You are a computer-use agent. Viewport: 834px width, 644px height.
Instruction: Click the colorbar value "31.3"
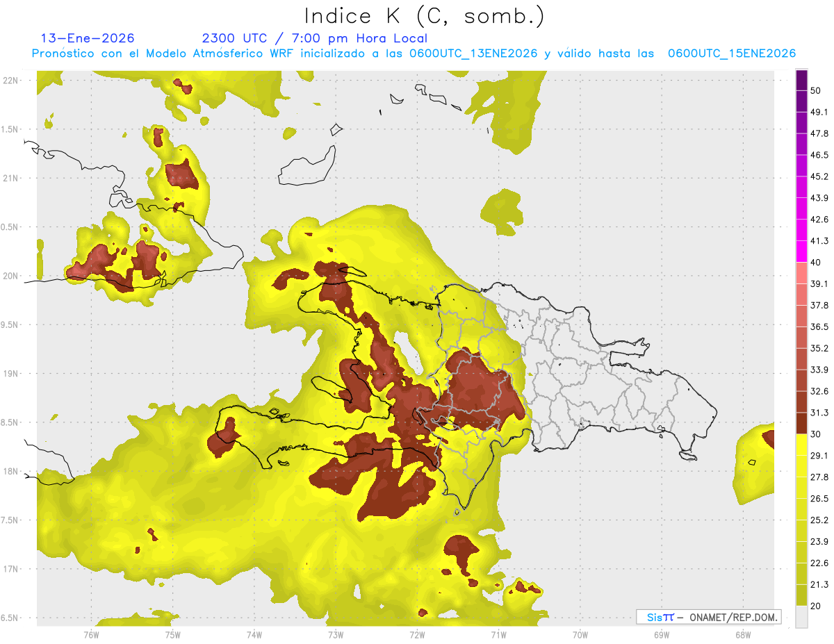(x=819, y=413)
